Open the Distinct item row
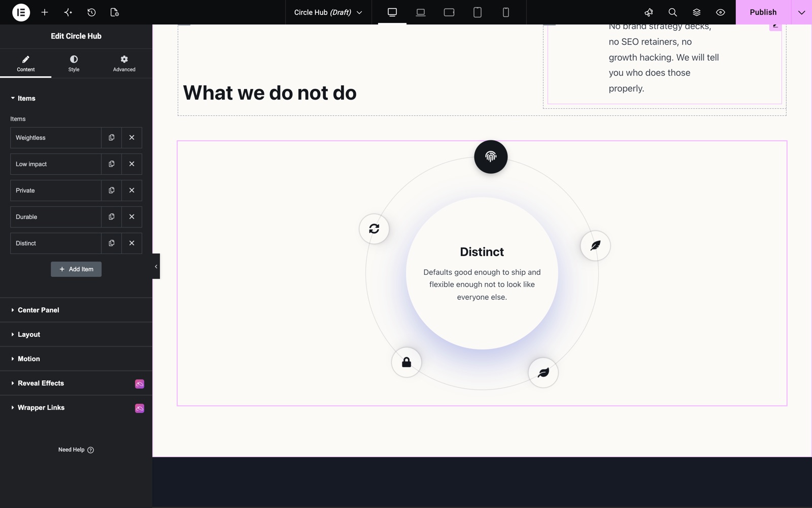 coord(56,243)
